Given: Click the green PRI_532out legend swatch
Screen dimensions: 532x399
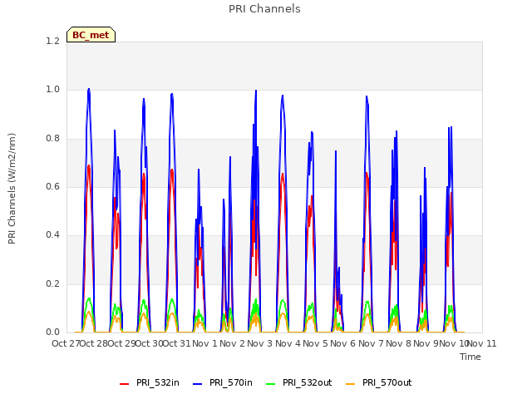Looking at the screenshot, I should pos(270,384).
